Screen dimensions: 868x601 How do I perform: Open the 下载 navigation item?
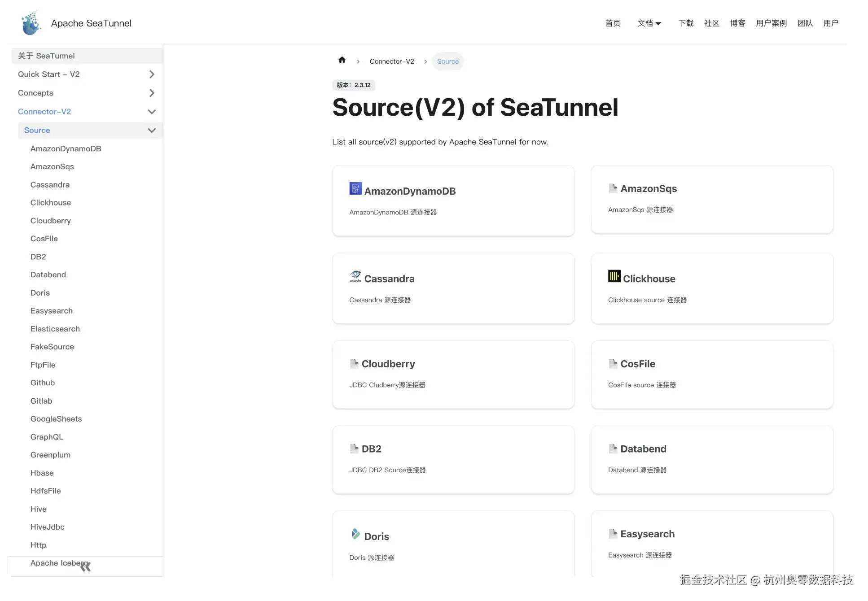coord(686,23)
